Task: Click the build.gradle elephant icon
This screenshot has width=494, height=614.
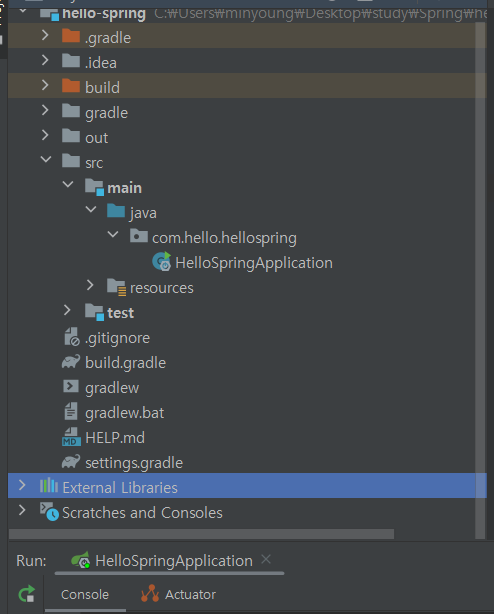Action: [x=71, y=362]
